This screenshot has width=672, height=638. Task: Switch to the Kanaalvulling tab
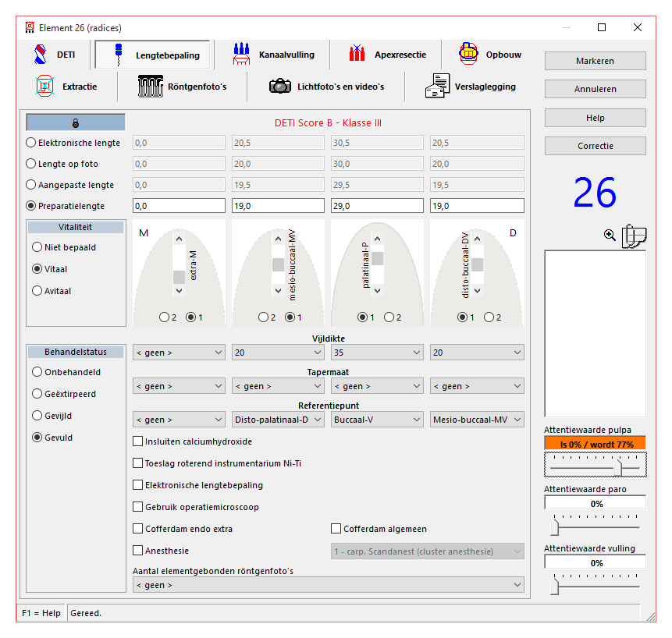point(273,55)
